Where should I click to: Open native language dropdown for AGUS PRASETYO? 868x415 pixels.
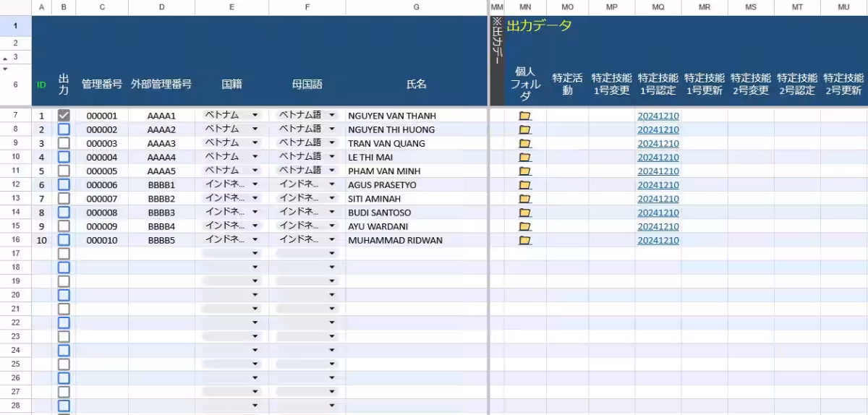point(332,185)
